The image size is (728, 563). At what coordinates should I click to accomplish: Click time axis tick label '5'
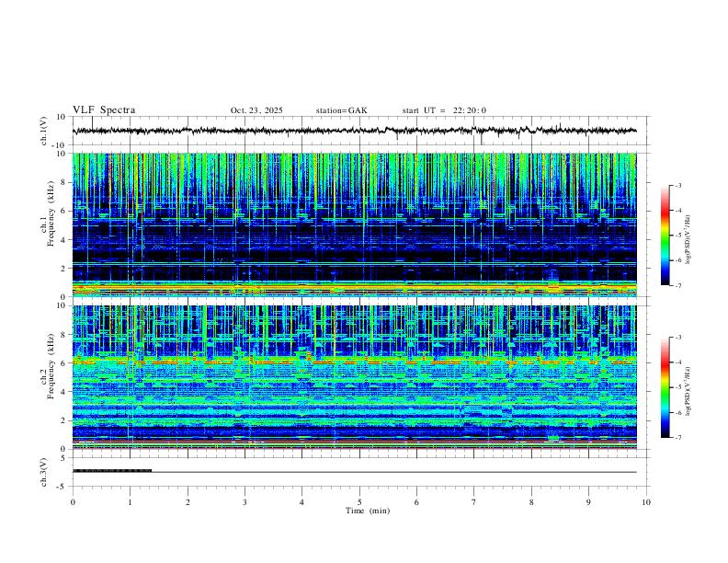359,502
